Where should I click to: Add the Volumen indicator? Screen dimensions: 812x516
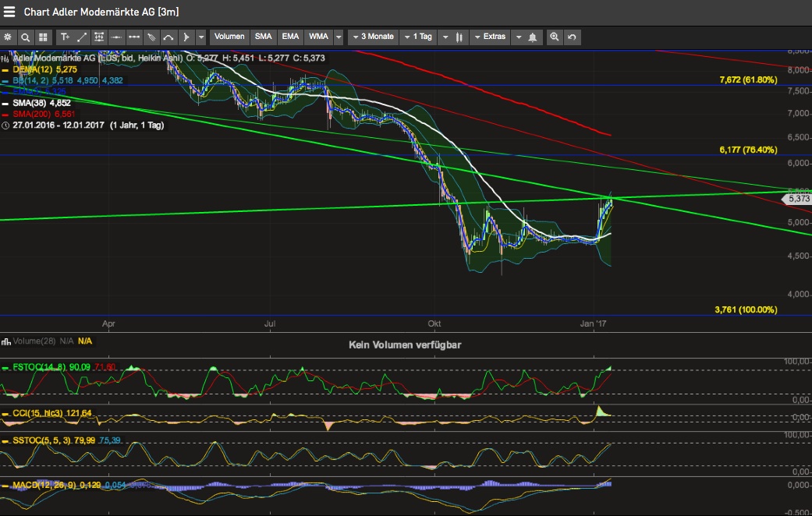[x=229, y=37]
